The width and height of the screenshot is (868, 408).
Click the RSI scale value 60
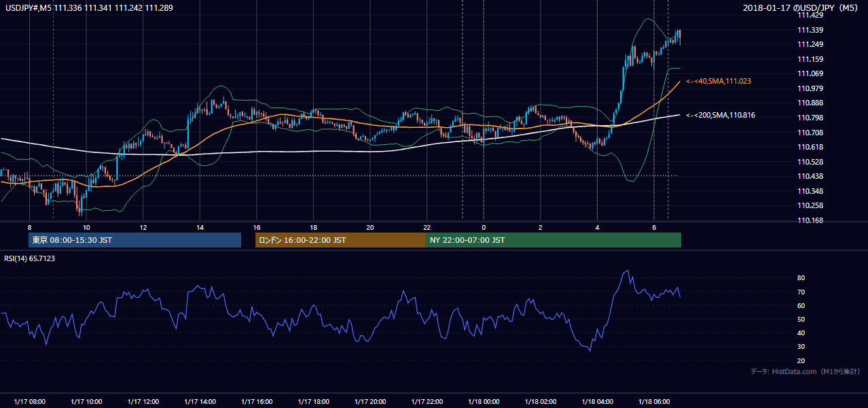point(801,305)
